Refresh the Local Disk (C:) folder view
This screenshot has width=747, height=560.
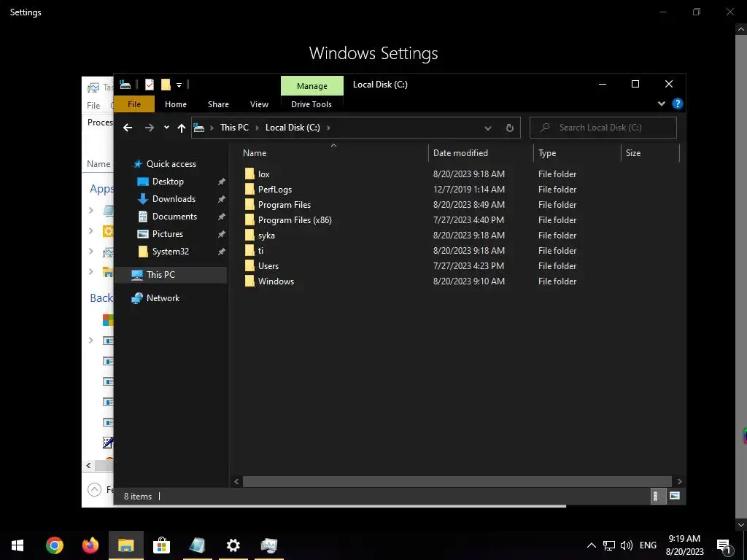tap(509, 128)
